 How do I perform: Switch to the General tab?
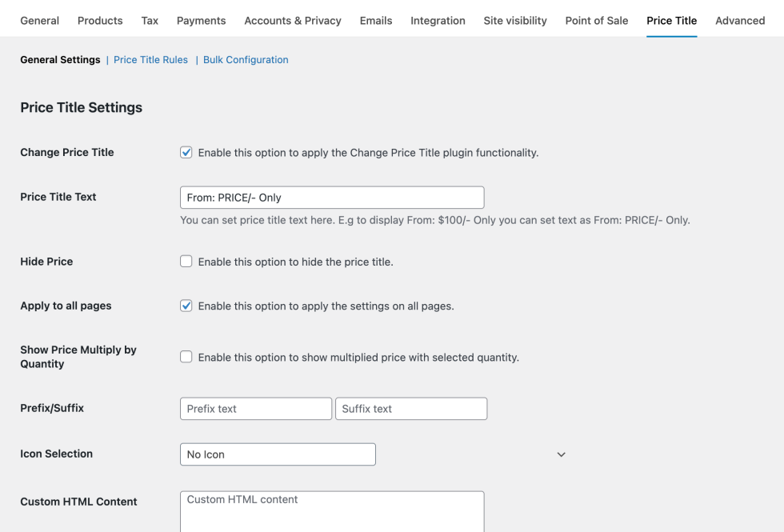(x=39, y=20)
